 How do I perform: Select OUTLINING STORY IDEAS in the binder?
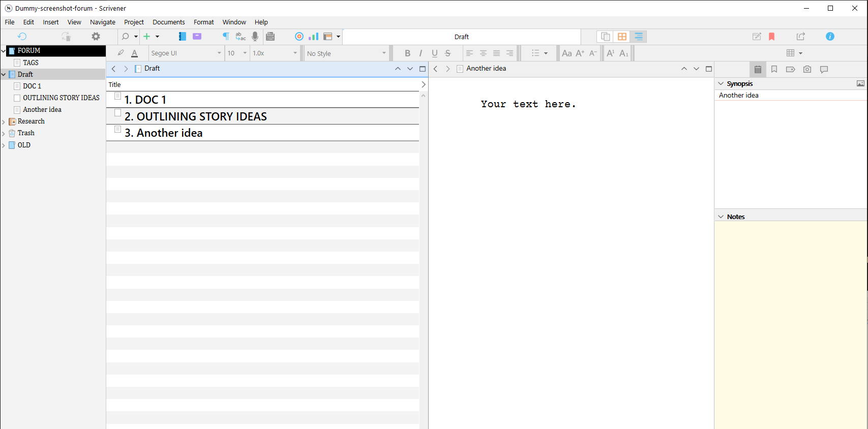tap(61, 98)
